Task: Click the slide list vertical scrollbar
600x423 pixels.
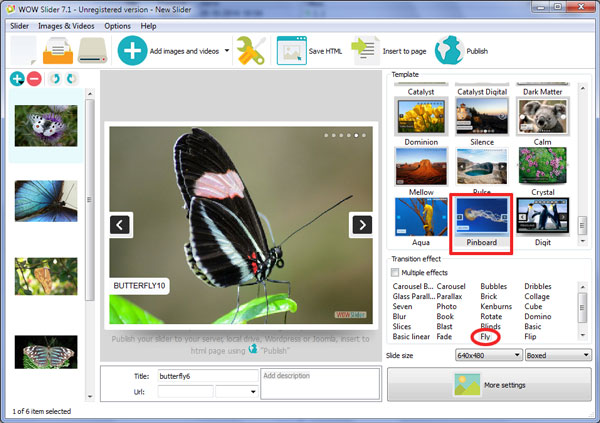Action: pos(90,199)
